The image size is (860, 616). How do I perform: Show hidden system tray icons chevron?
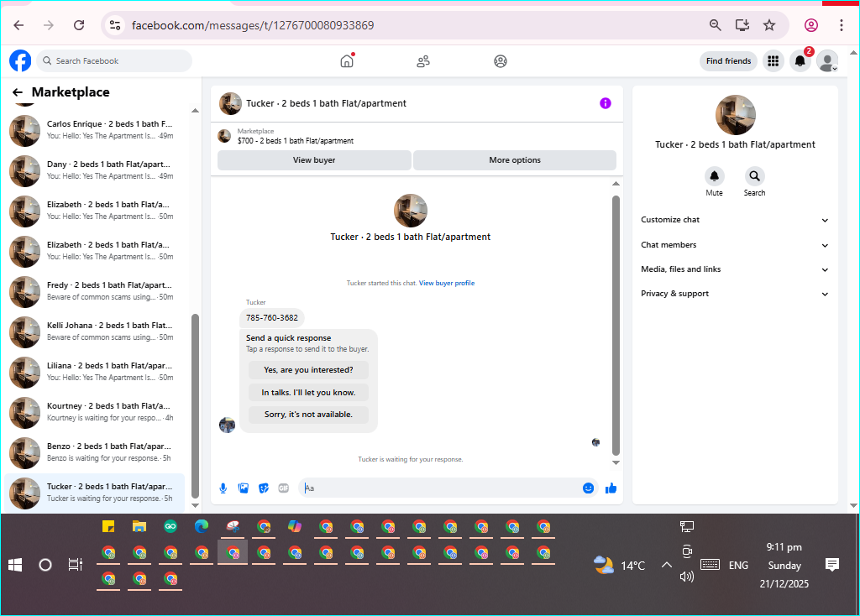(666, 565)
